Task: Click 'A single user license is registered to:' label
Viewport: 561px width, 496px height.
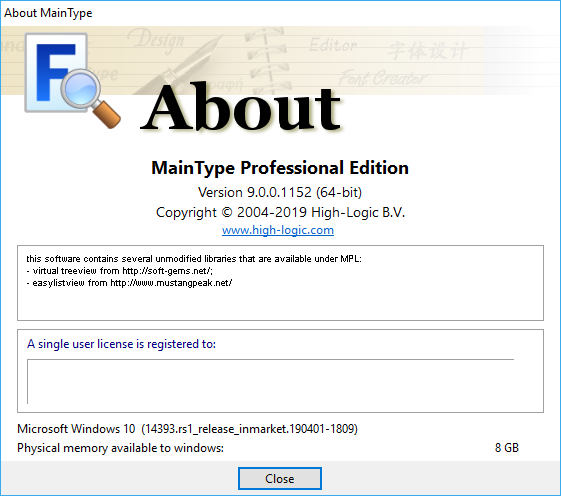Action: pos(121,344)
